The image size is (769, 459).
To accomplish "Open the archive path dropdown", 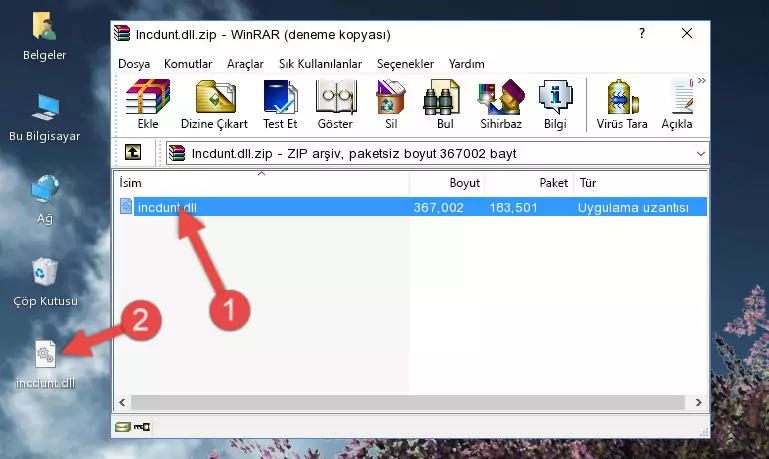I will 701,153.
